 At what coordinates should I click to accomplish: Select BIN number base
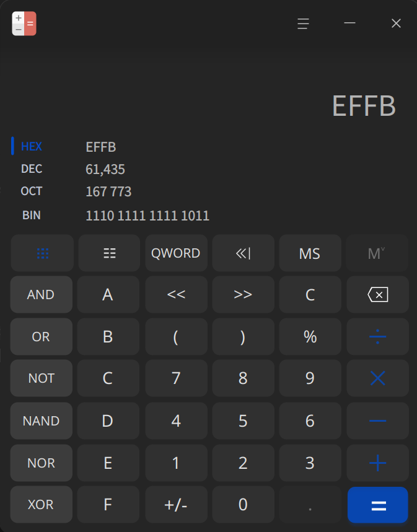[32, 216]
